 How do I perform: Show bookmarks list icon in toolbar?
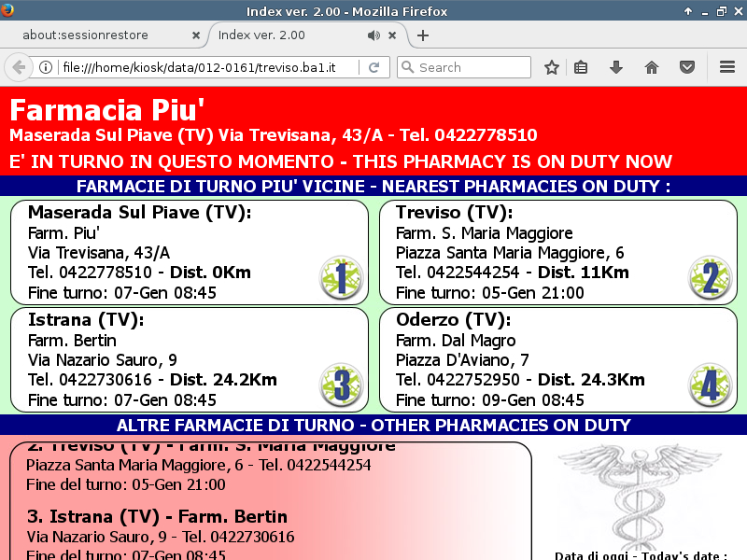click(581, 67)
